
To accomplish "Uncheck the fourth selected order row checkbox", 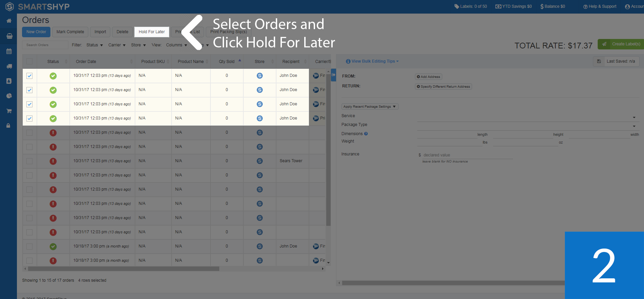I will 29,119.
